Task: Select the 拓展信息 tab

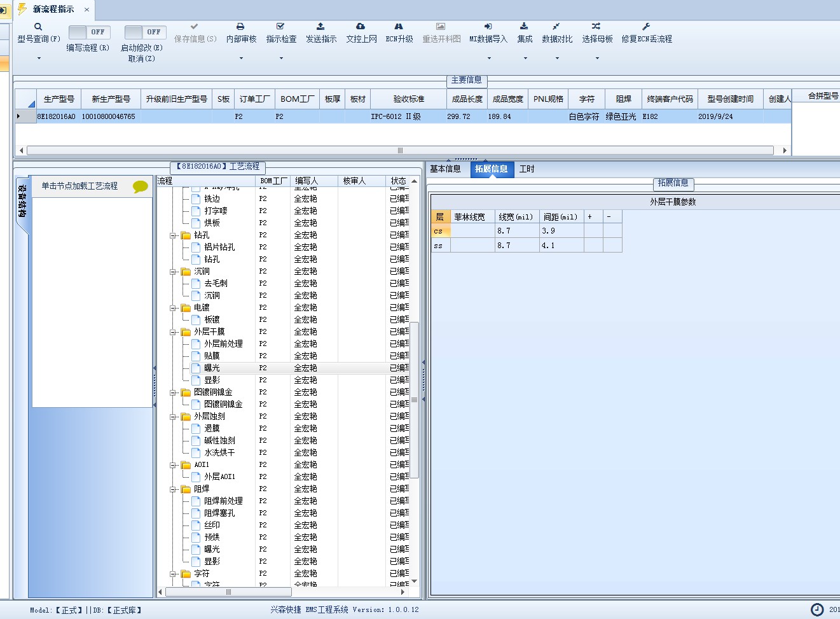Action: click(x=492, y=169)
